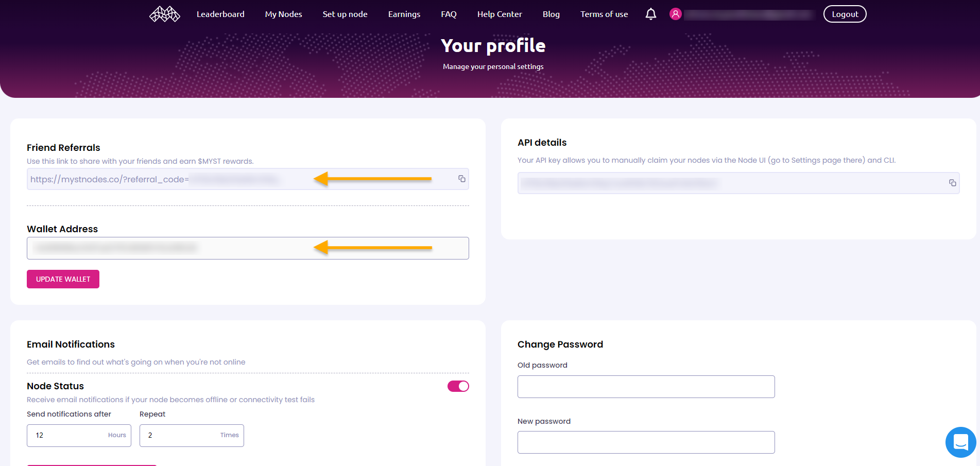Select the Repeat times field
The height and width of the screenshot is (466, 980).
point(192,436)
